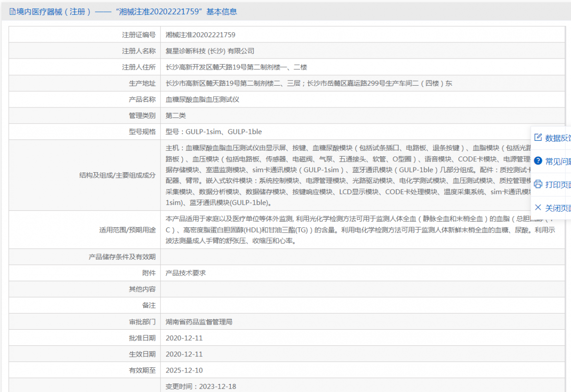Click the 注册人名称 label
This screenshot has height=392, width=571.
point(139,51)
